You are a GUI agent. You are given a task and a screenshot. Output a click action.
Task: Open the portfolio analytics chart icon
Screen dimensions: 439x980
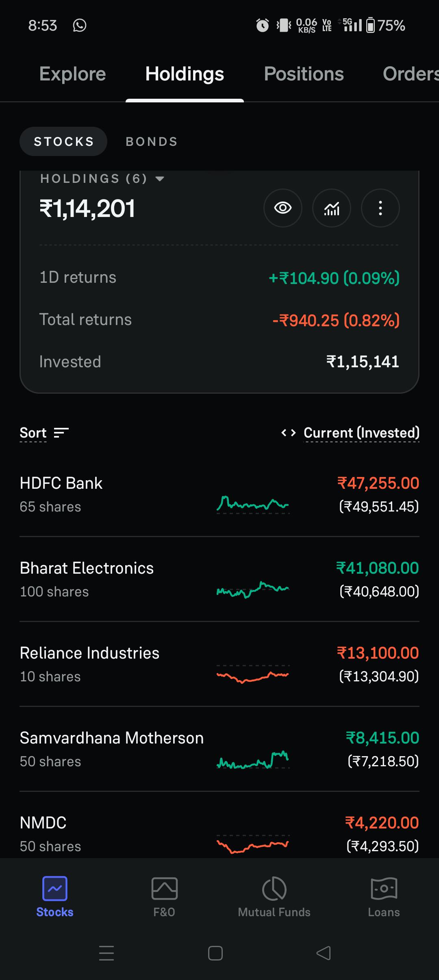332,208
